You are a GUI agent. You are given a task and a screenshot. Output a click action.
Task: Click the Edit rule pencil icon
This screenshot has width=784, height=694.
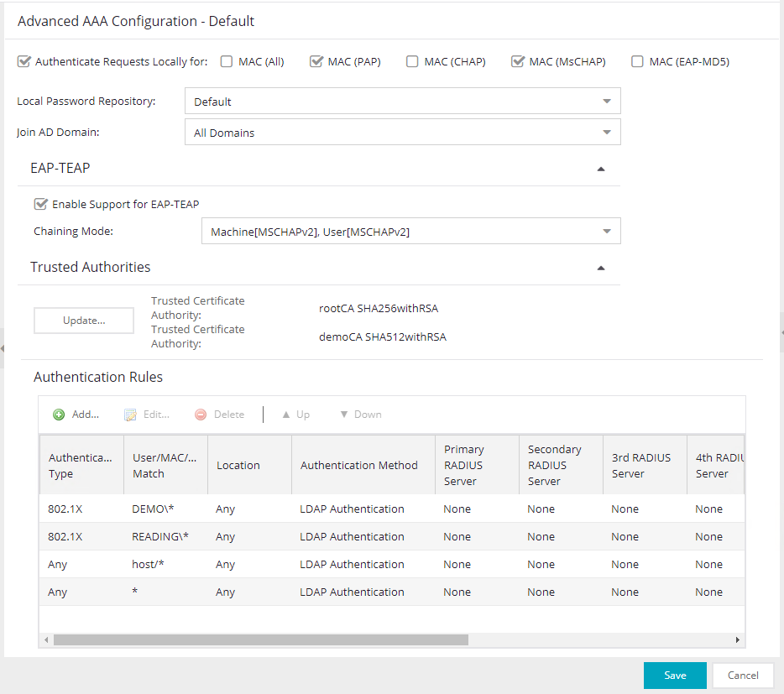pos(130,415)
